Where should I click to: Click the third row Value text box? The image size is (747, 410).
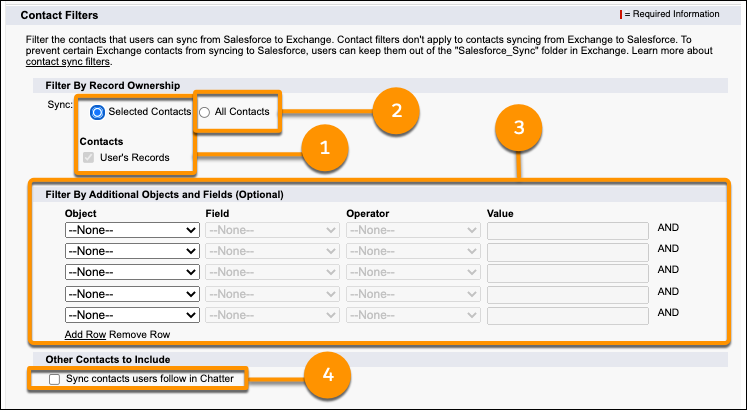[567, 272]
